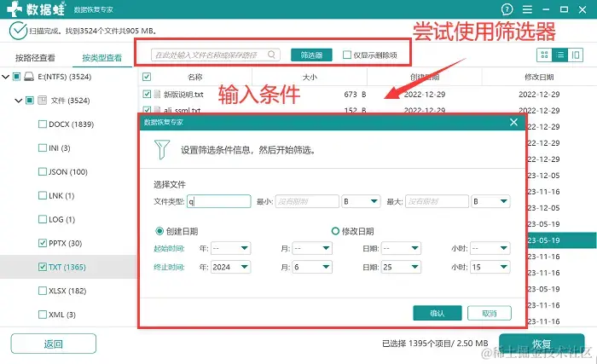Collapse the E:(NTFS) tree node

[5, 77]
